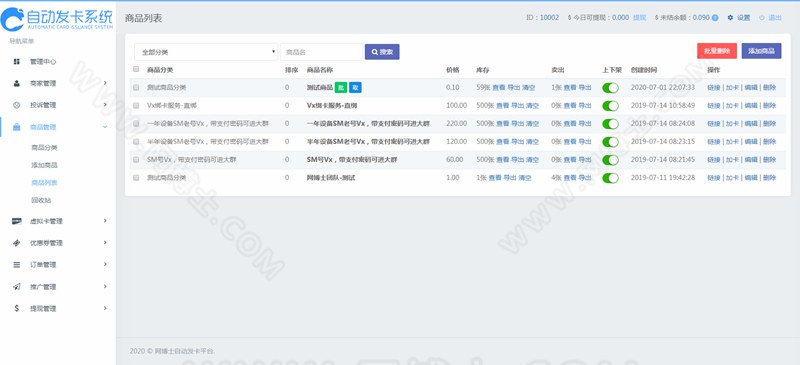Click 编辑 for the 网博士团队-测试 row

pyautogui.click(x=751, y=178)
